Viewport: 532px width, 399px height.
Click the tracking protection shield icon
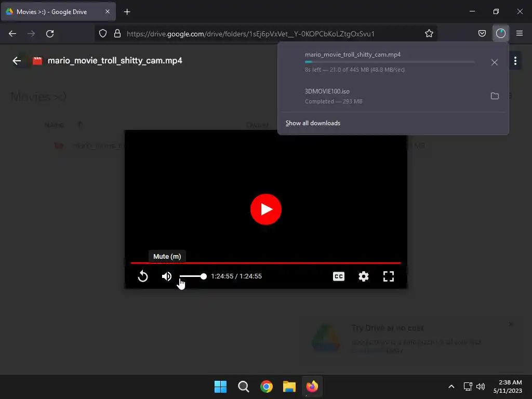pos(103,34)
